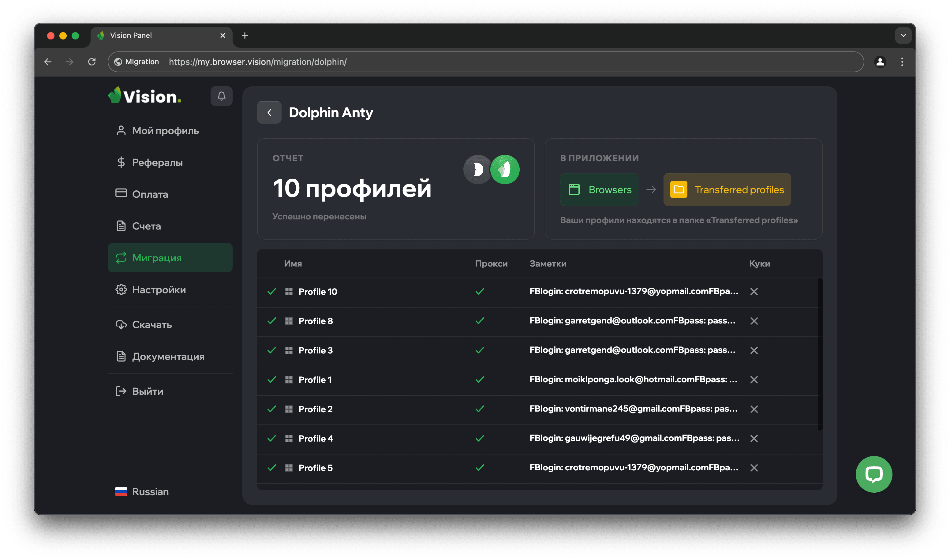950x560 pixels.
Task: Open Мой профиль in the sidebar
Action: click(170, 131)
